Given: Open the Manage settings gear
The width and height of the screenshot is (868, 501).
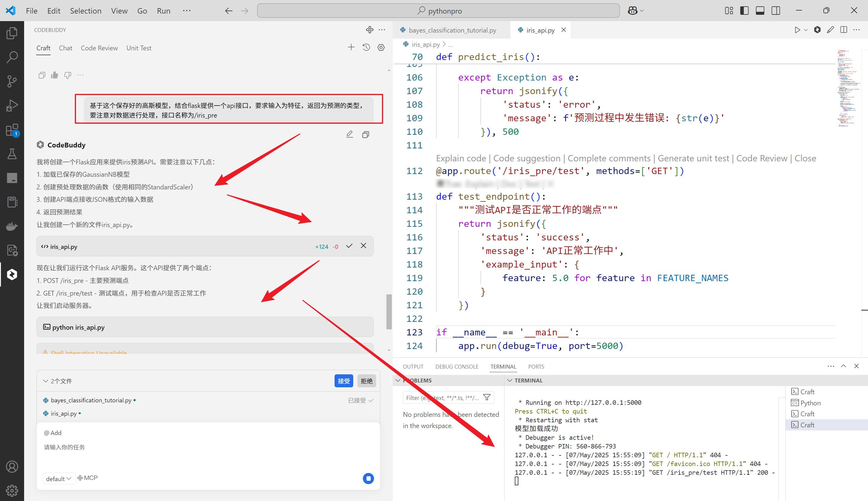Looking at the screenshot, I should click(x=12, y=490).
